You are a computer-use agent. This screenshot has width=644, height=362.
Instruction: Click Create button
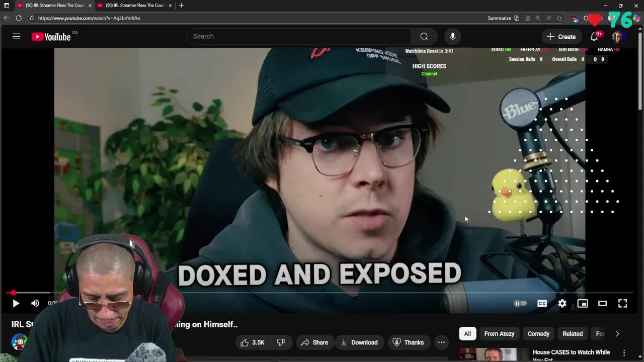coord(561,36)
